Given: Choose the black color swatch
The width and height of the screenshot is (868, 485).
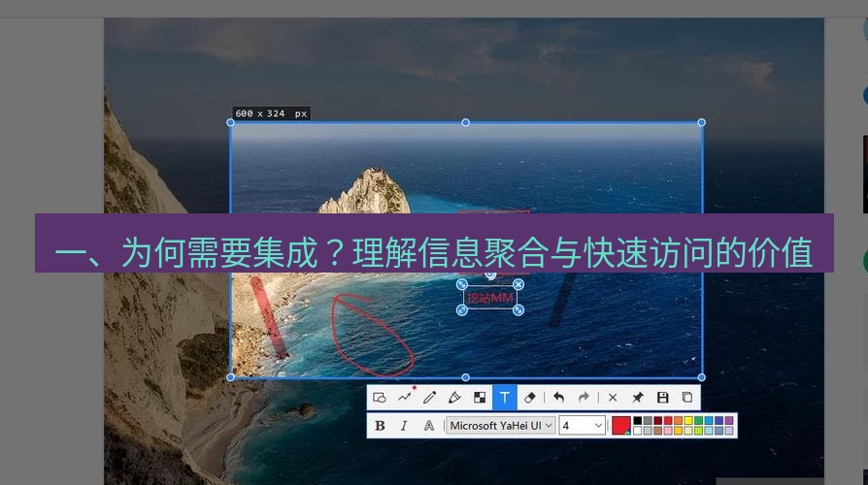Looking at the screenshot, I should click(638, 420).
